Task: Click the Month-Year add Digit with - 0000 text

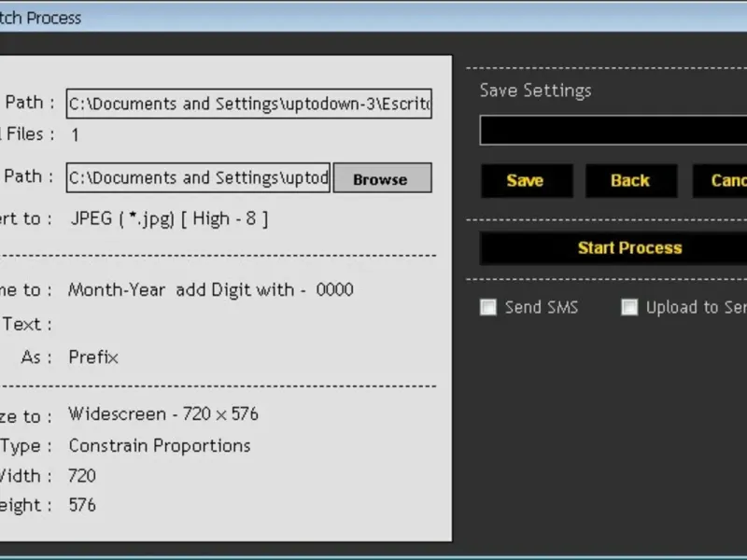Action: click(211, 289)
